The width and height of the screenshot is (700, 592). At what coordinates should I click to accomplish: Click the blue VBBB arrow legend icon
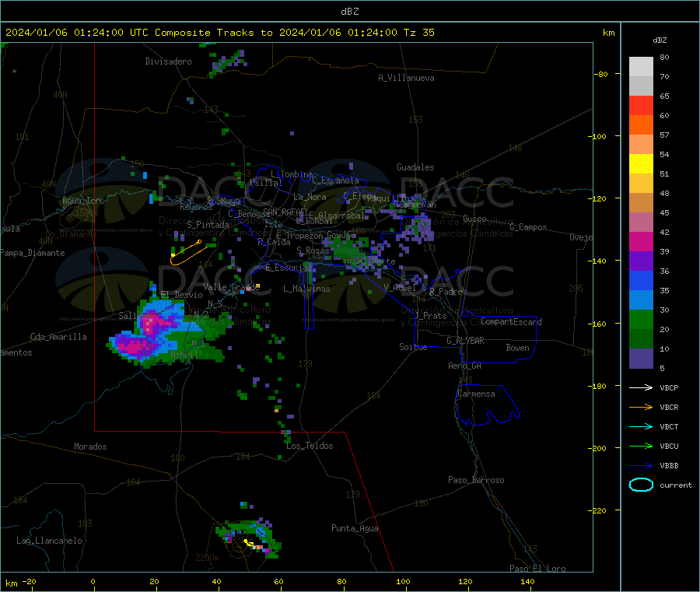(x=641, y=466)
